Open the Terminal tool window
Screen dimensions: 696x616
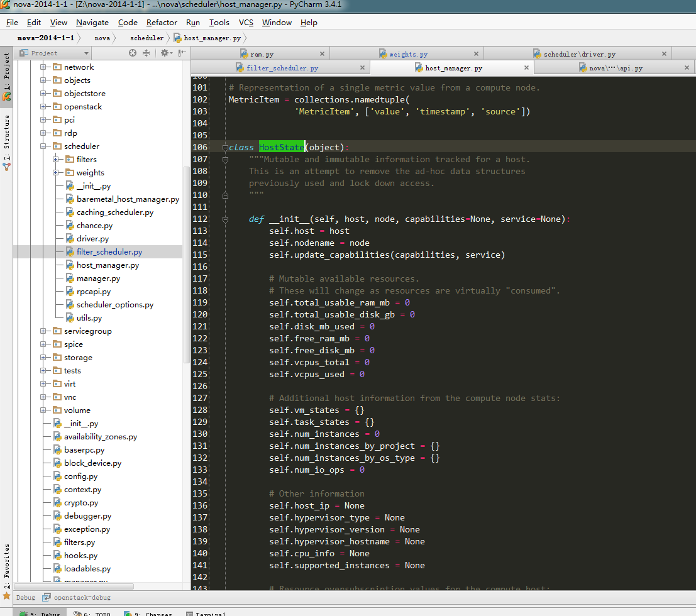(206, 613)
